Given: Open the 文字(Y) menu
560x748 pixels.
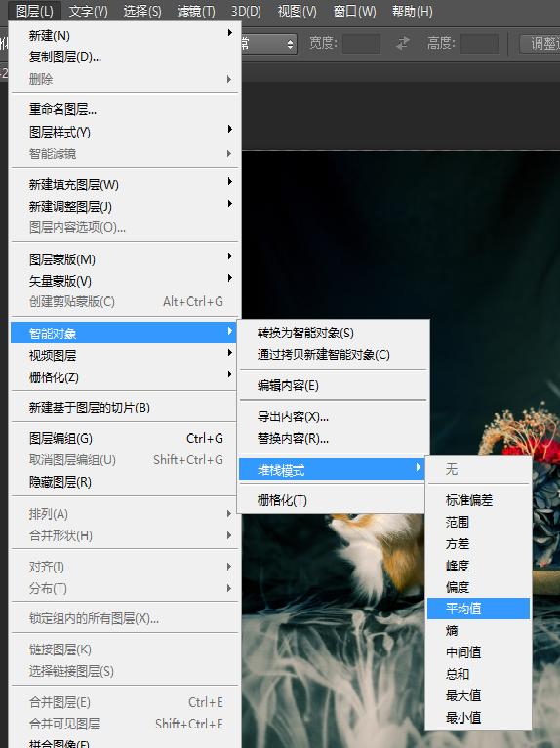Looking at the screenshot, I should pos(89,11).
